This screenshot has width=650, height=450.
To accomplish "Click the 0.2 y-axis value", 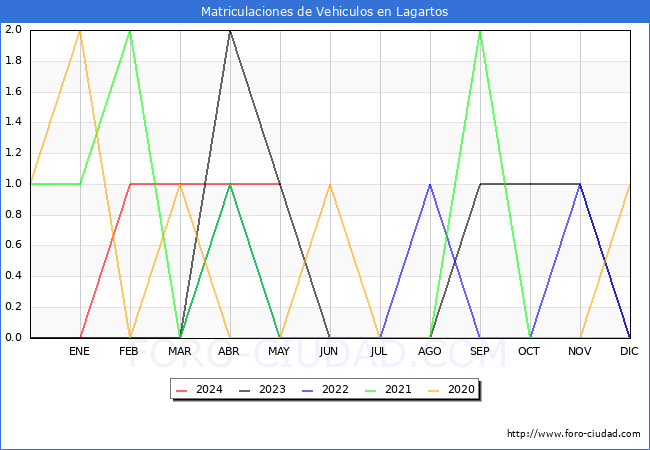I will click(13, 307).
